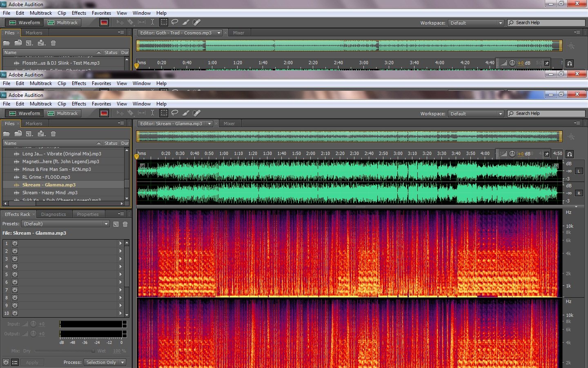Toggle spectral display icon in Goth-Trad window
The width and height of the screenshot is (588, 368).
click(104, 22)
